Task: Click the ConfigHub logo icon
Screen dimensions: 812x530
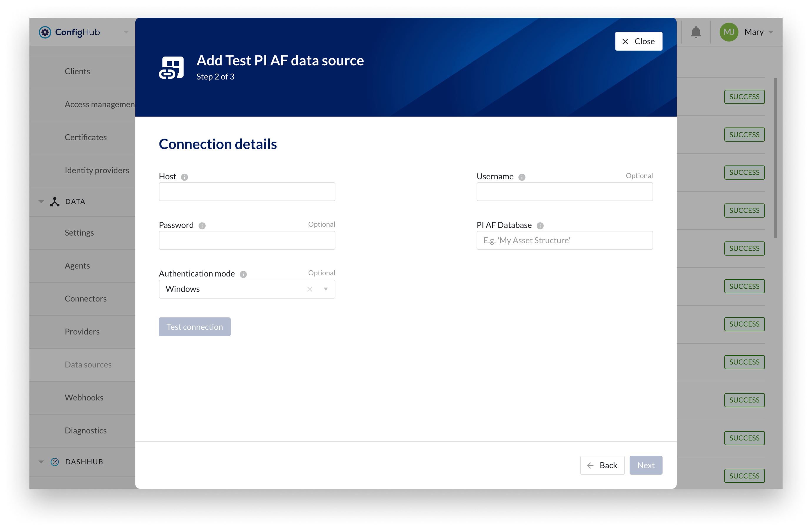Action: (45, 32)
